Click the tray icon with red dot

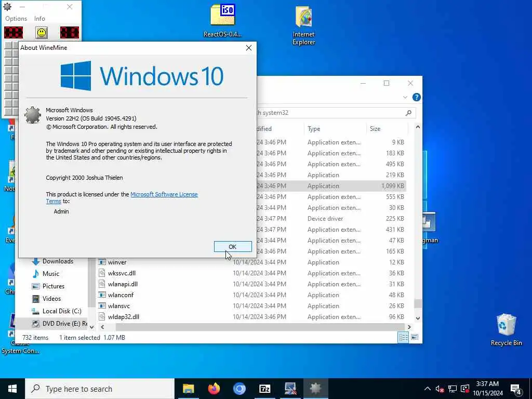point(465,389)
